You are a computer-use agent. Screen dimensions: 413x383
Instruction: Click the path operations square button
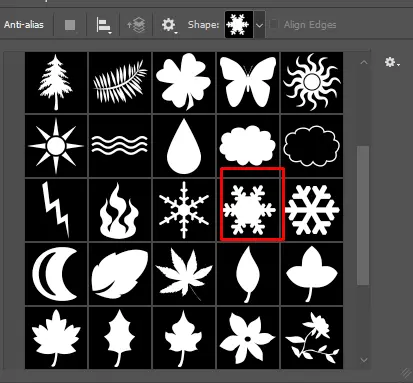coord(70,25)
